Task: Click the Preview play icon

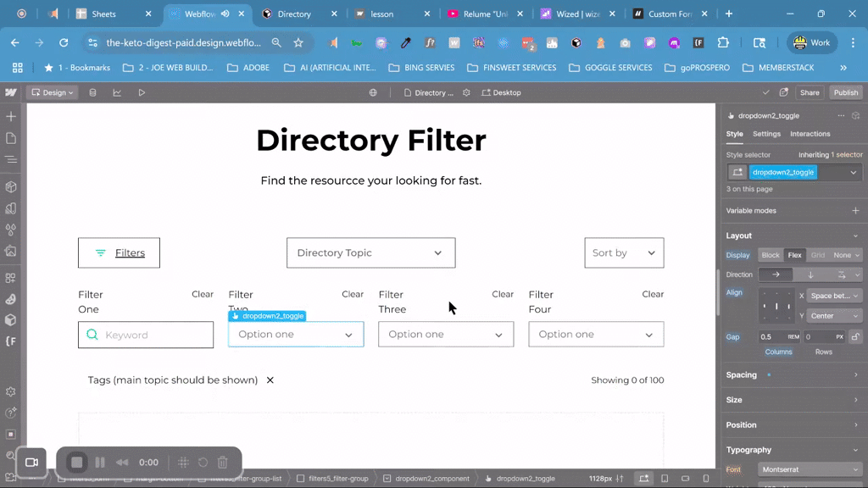Action: click(x=142, y=92)
